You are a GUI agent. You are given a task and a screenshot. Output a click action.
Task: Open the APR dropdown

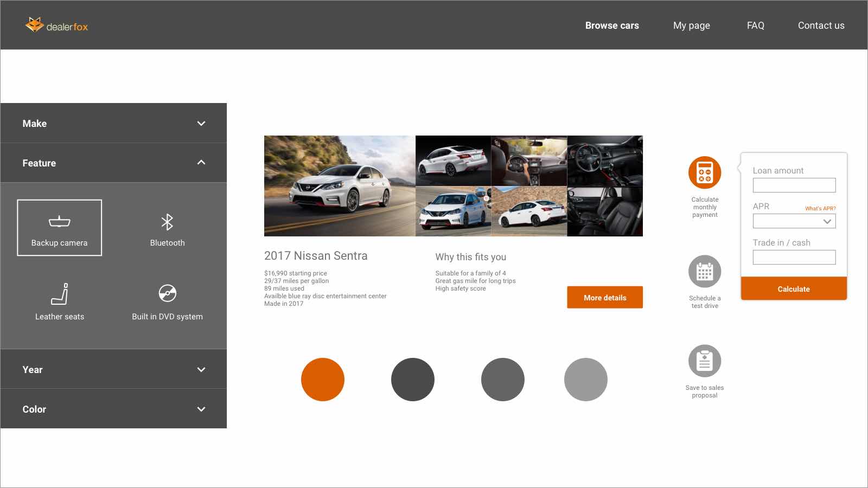click(x=794, y=221)
